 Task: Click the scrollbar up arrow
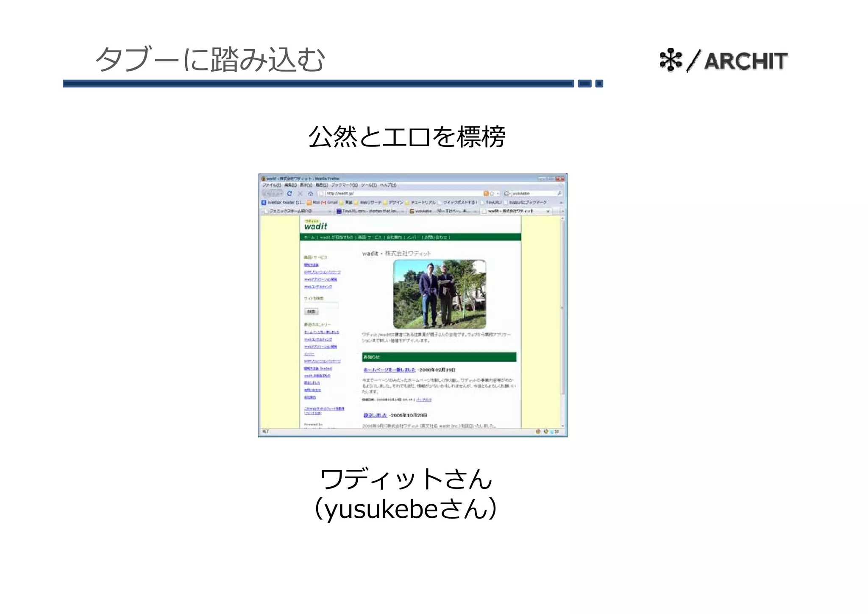click(562, 218)
